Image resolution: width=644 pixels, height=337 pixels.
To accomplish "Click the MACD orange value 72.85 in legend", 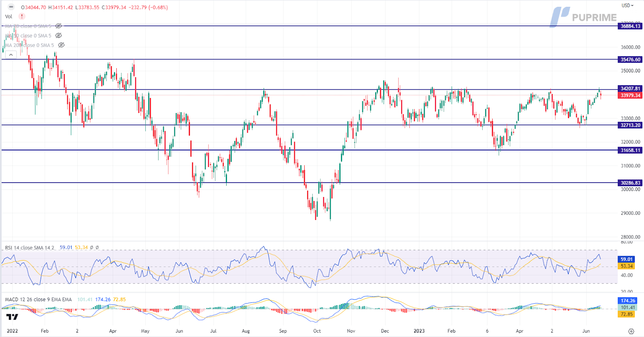I will point(120,299).
